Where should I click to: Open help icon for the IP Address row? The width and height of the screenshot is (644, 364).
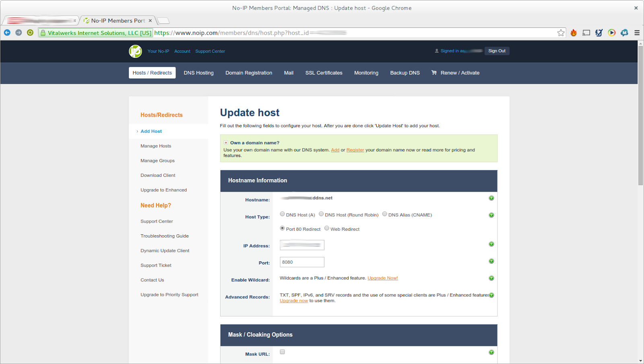point(491,244)
